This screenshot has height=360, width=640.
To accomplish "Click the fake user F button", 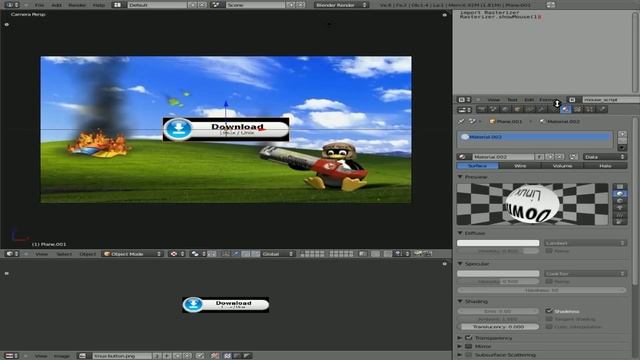I will click(x=540, y=157).
